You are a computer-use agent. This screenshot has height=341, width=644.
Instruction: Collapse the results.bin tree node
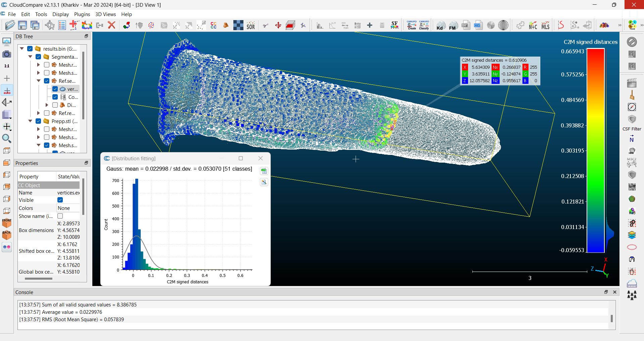point(22,49)
